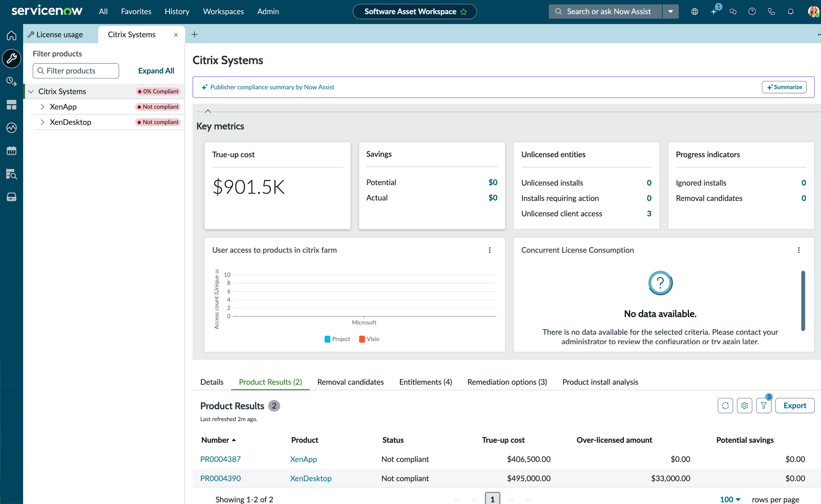The image size is (821, 504).
Task: Click the Expand All button
Action: (156, 71)
